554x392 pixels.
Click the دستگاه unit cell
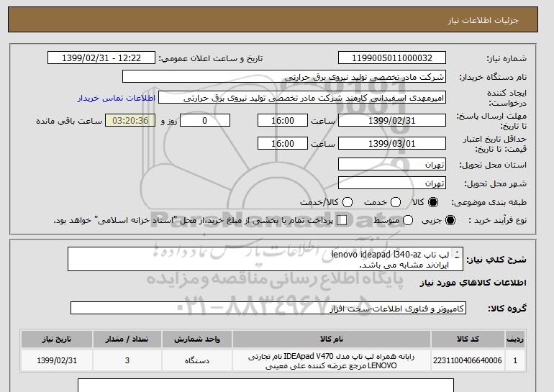pyautogui.click(x=197, y=360)
